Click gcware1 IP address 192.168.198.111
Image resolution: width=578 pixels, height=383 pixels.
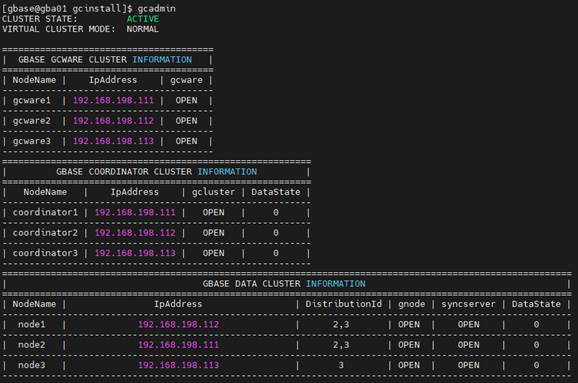coord(113,100)
